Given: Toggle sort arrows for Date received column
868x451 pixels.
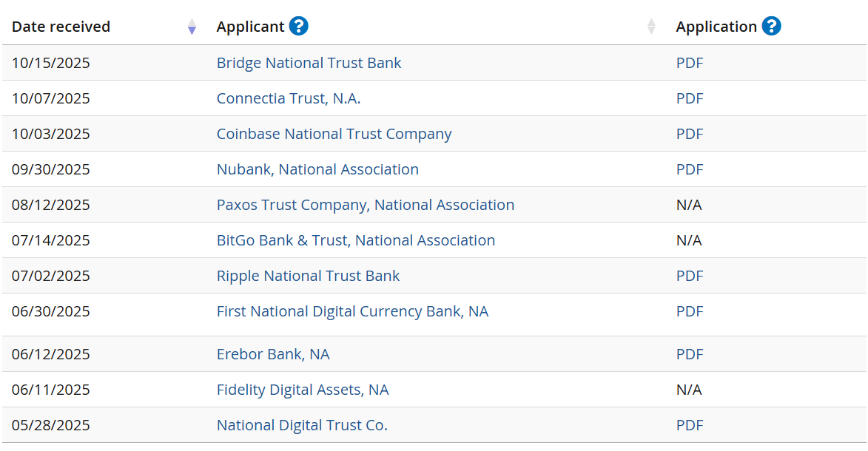Looking at the screenshot, I should point(192,27).
